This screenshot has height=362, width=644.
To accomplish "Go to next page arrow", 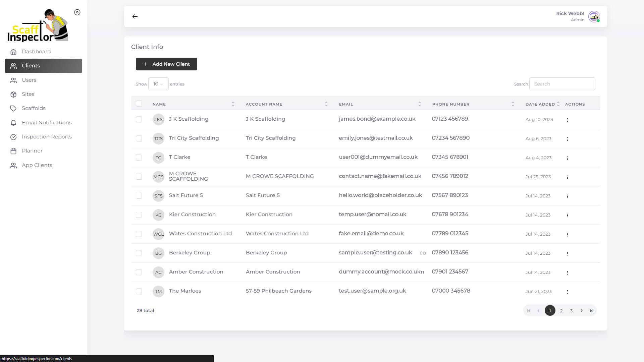I will [582, 311].
